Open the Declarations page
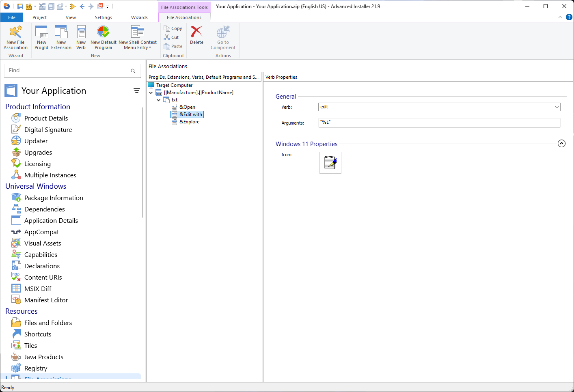This screenshot has height=392, width=574. tap(42, 266)
